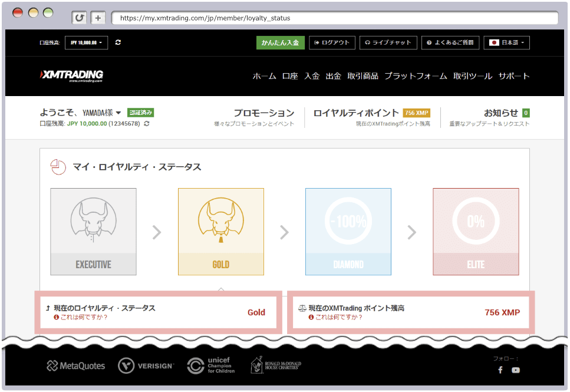The width and height of the screenshot is (570, 392).
Task: Open ホーム in main navigation
Action: coord(264,76)
